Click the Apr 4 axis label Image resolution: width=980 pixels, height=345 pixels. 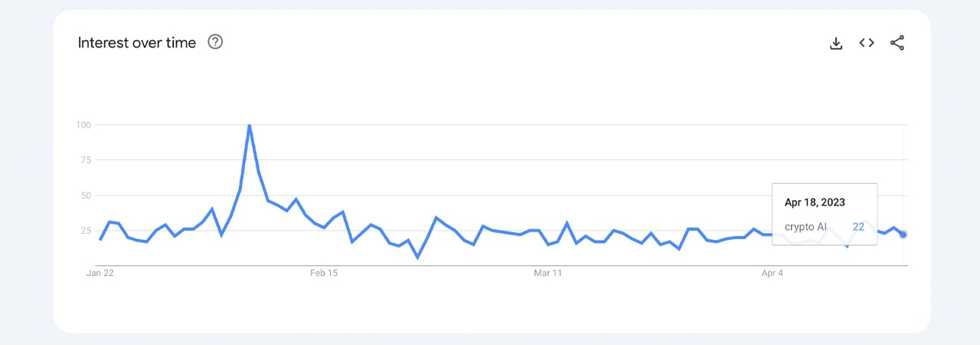click(x=773, y=273)
